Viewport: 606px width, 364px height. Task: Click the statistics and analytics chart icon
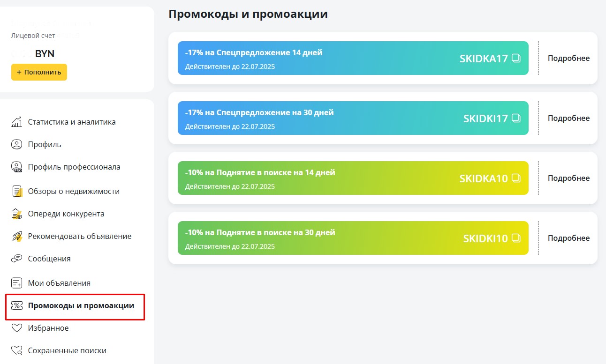17,122
